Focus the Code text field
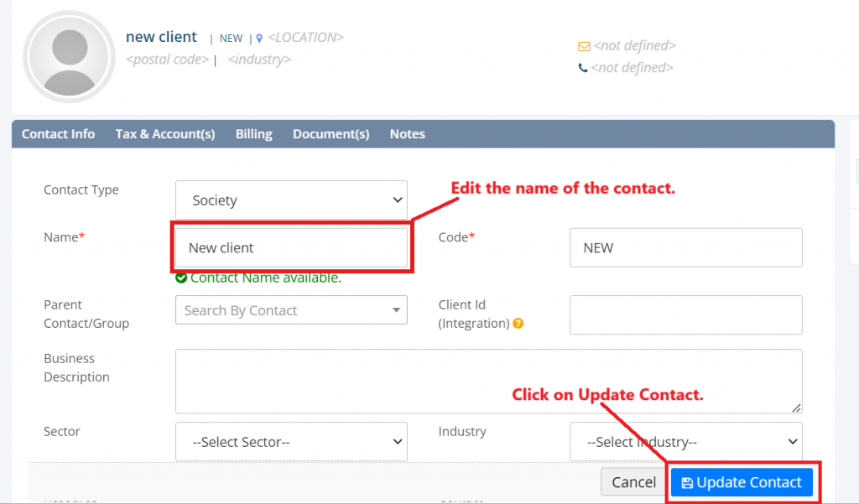 click(685, 248)
